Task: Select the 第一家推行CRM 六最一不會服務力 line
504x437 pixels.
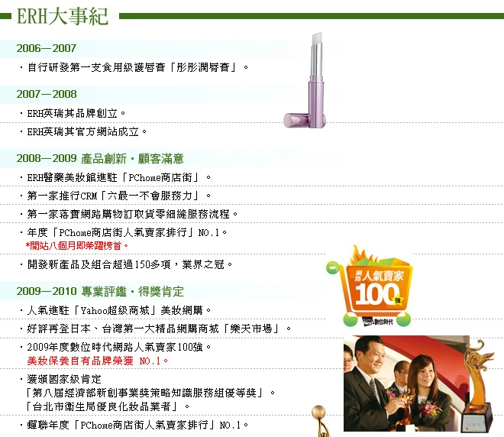Action: (x=115, y=196)
